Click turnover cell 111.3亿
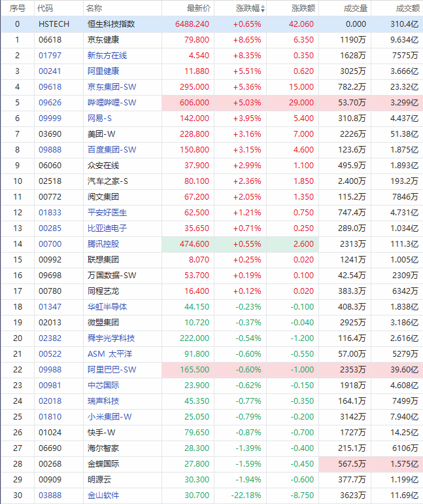423x504 pixels. 405,244
